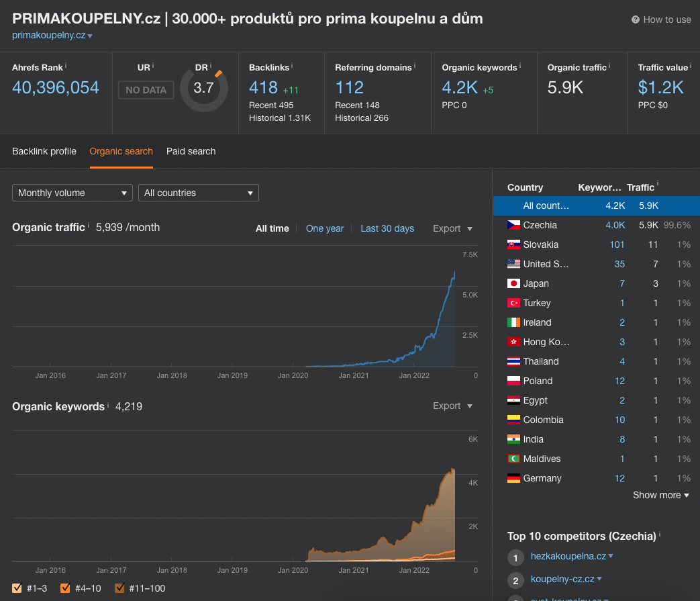
Task: Click the Slovakia flag icon
Action: pos(513,244)
